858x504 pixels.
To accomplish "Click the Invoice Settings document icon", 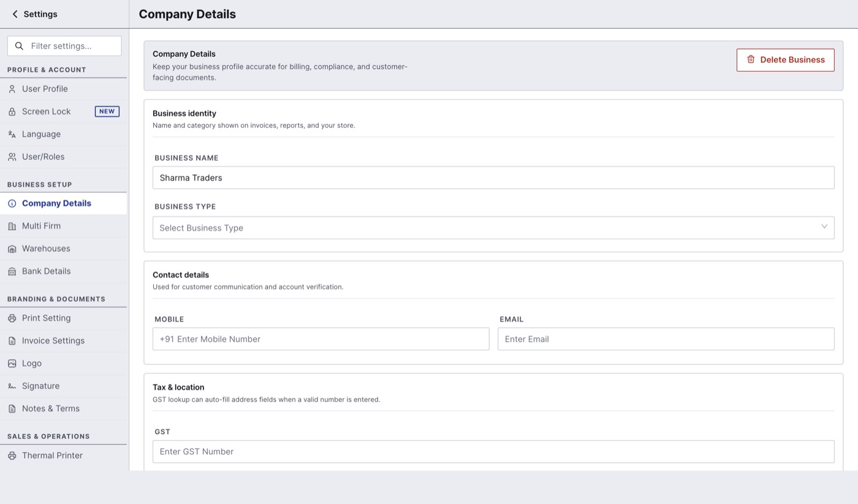I will tap(12, 341).
